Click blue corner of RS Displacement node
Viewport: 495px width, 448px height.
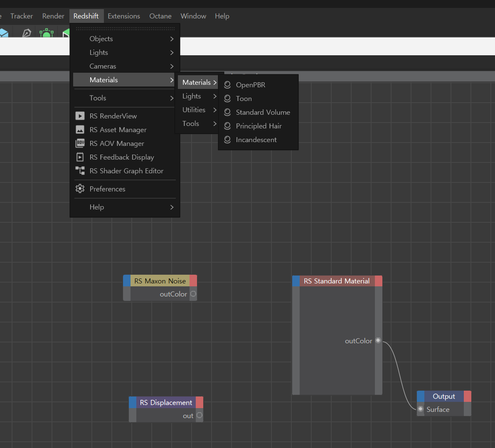coord(133,402)
